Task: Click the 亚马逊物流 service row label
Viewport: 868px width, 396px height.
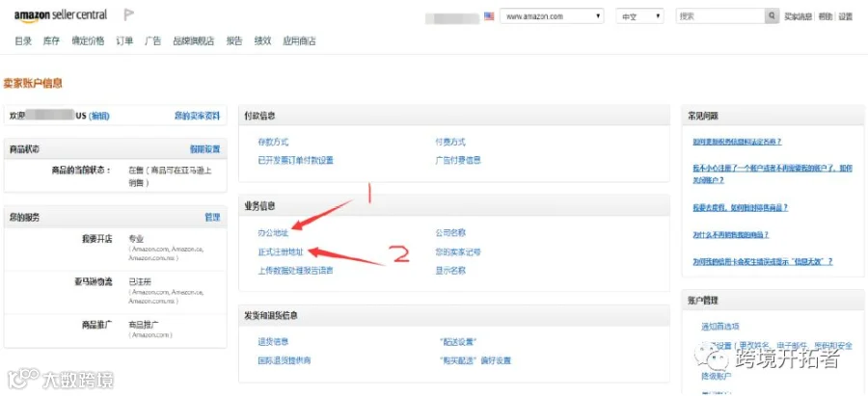Action: (93, 282)
